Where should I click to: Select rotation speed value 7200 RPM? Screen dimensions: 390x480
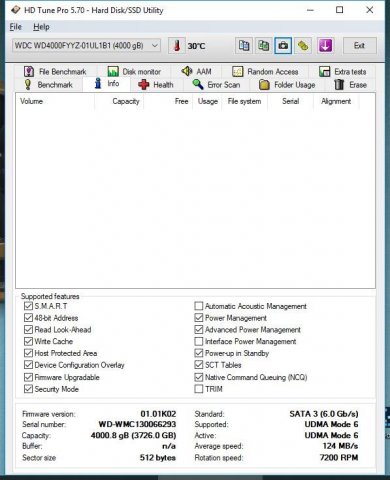pos(339,458)
